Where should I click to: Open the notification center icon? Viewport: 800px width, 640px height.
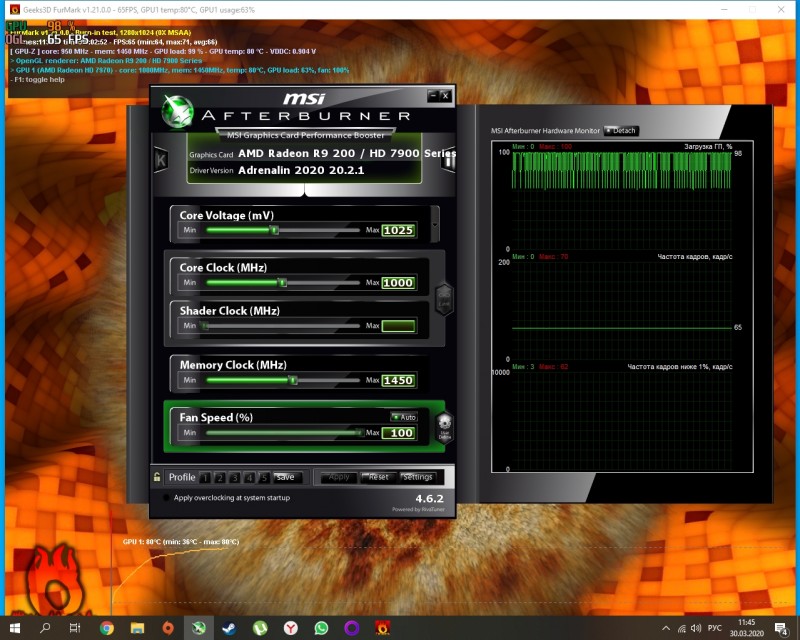(781, 628)
